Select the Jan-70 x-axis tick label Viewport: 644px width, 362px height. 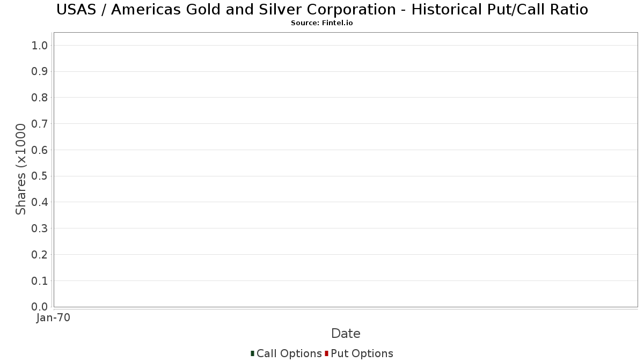point(53,318)
